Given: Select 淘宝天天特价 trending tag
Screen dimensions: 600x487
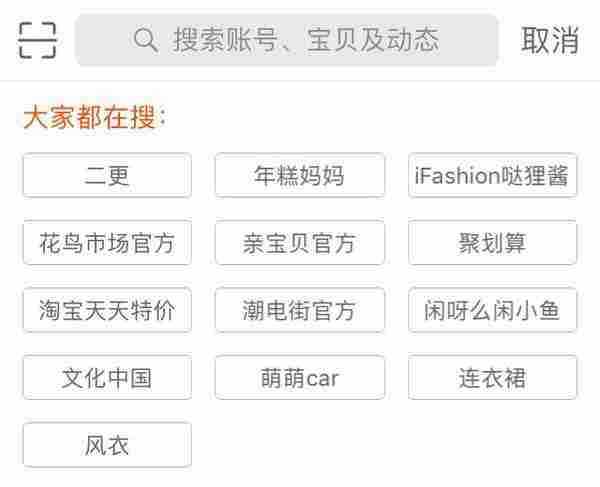Looking at the screenshot, I should 107,310.
